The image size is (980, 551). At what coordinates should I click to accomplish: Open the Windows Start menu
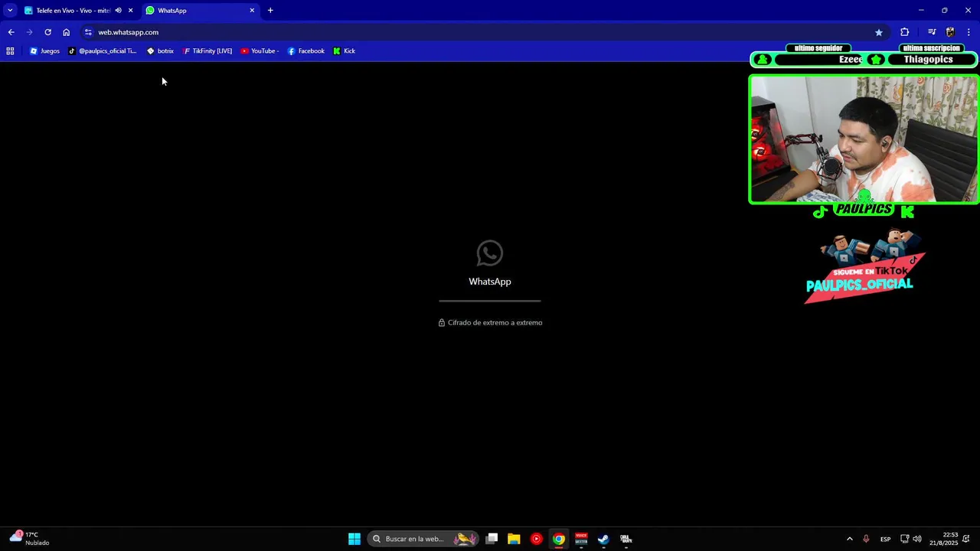pos(354,539)
